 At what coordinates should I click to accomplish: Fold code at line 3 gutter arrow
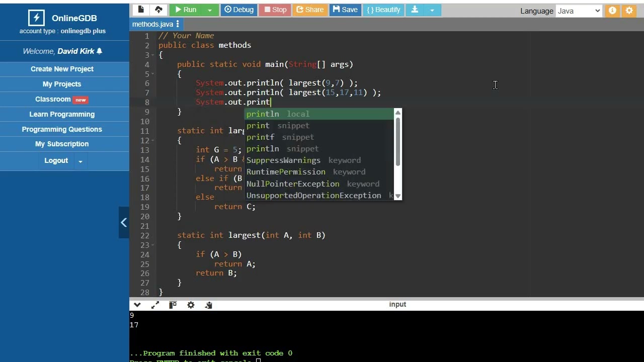click(x=153, y=55)
